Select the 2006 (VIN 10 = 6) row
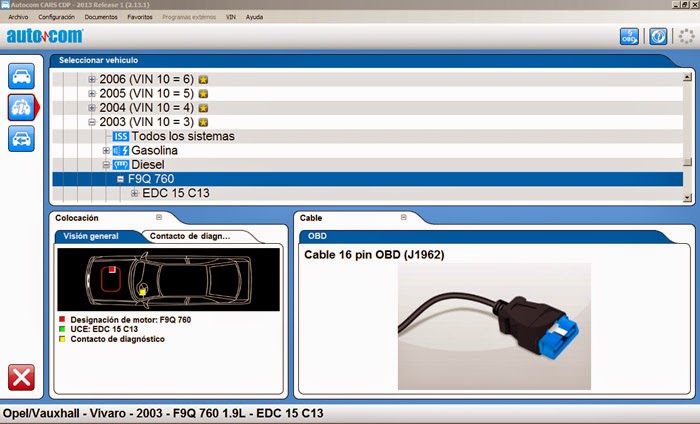Viewport: 700px width, 424px height. click(x=368, y=79)
